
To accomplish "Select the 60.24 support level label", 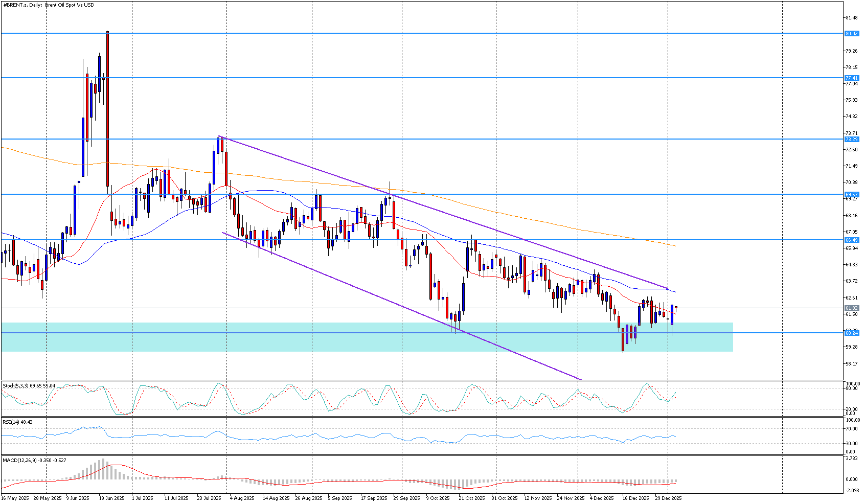I will [851, 333].
